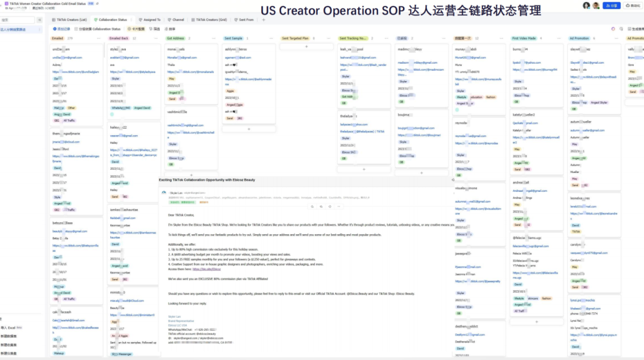Open the Sent Tracking No column options menu

[386, 38]
